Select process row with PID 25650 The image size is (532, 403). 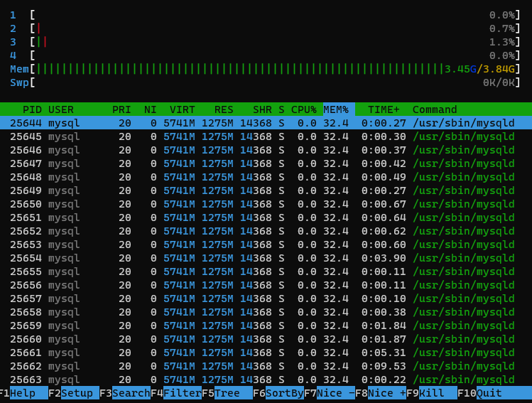tap(266, 204)
